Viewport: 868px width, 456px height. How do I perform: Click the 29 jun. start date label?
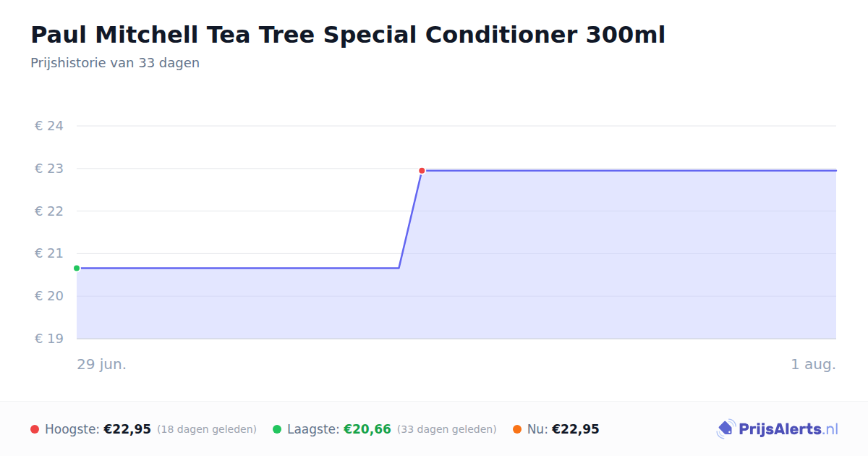pyautogui.click(x=102, y=364)
